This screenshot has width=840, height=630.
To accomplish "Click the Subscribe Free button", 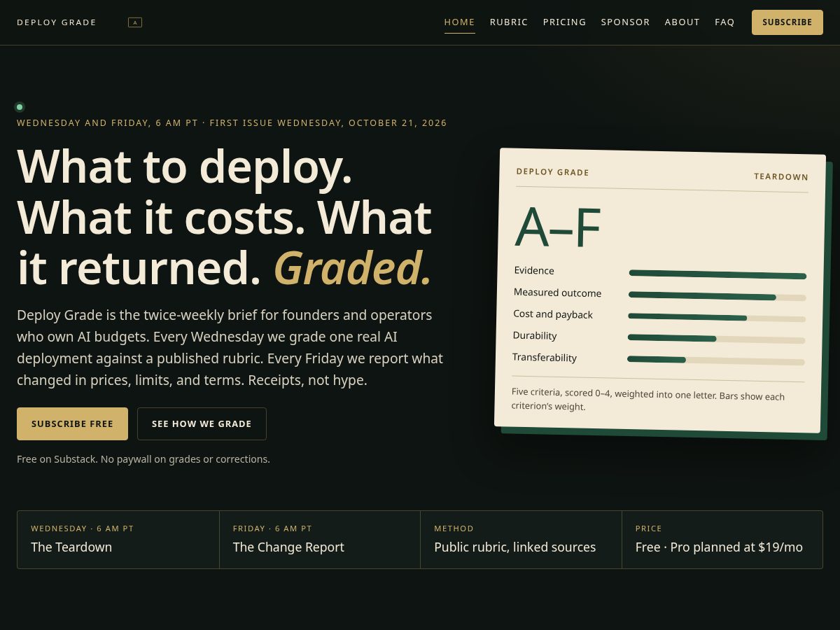I will [72, 423].
